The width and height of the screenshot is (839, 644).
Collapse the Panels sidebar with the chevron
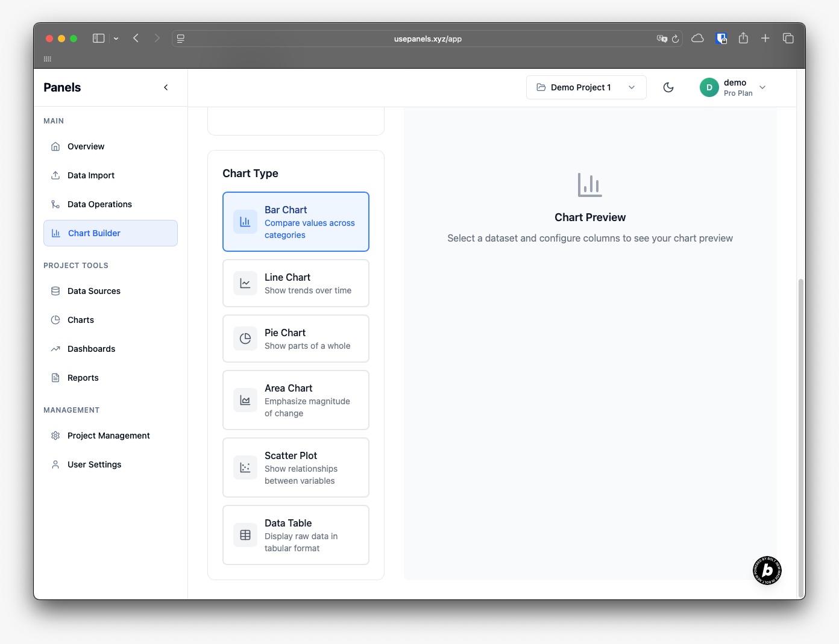coord(166,87)
